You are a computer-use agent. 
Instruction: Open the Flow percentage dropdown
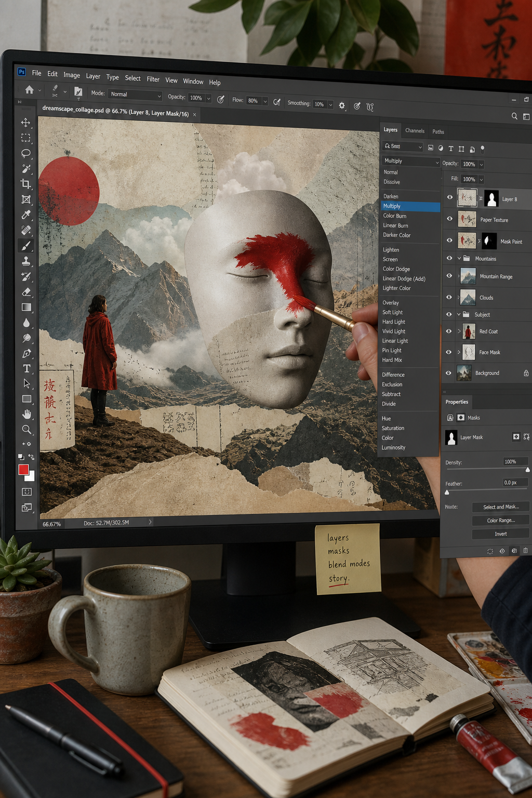(265, 101)
